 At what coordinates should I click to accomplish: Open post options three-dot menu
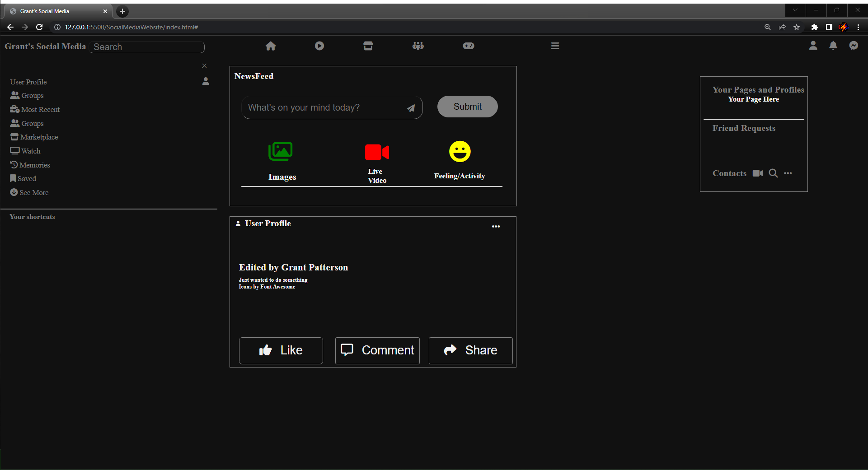[496, 227]
